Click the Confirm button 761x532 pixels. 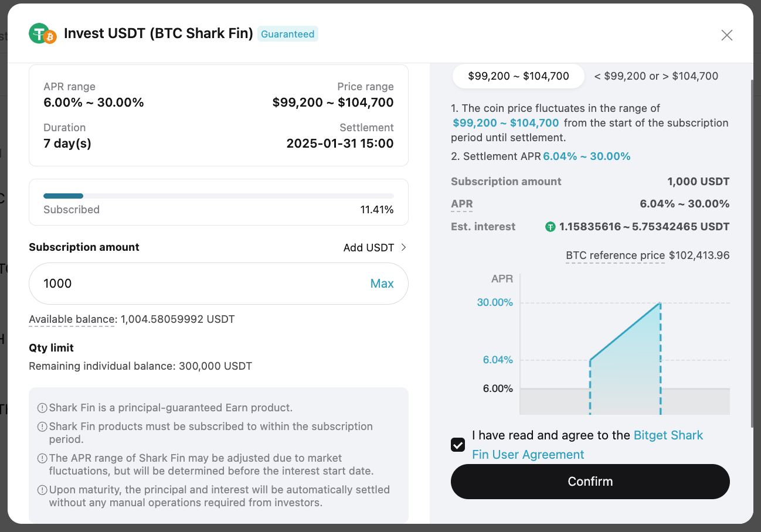[590, 482]
